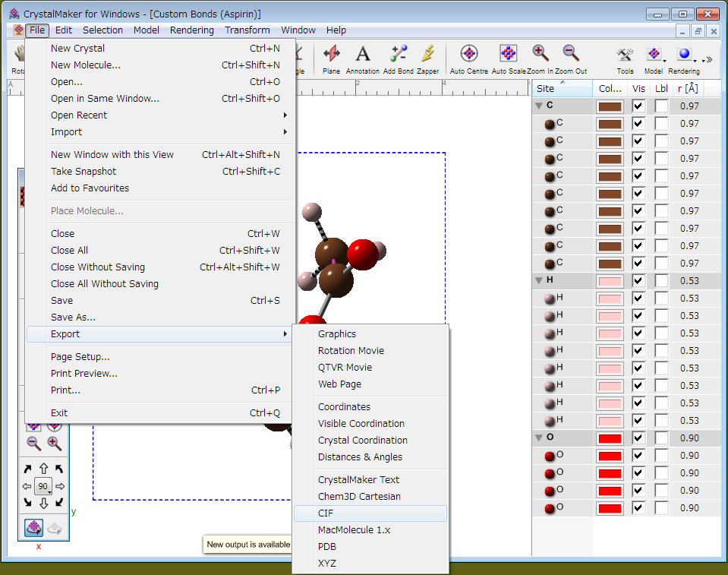
Task: Collapse the C group in the site list
Action: 539,106
